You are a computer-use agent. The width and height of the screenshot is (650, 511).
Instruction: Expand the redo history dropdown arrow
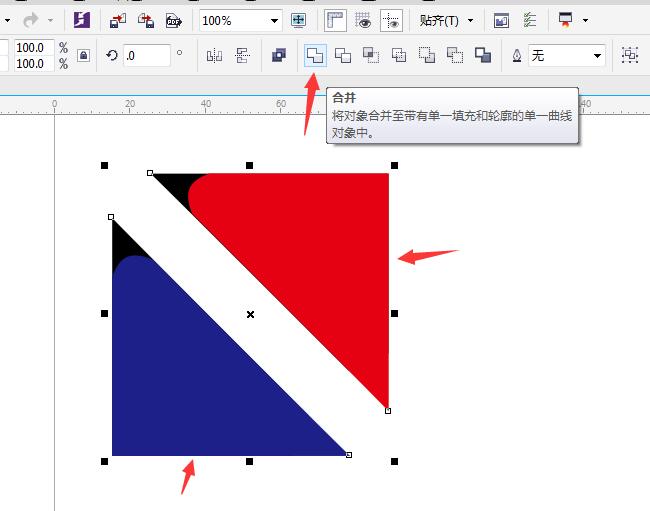pos(50,20)
